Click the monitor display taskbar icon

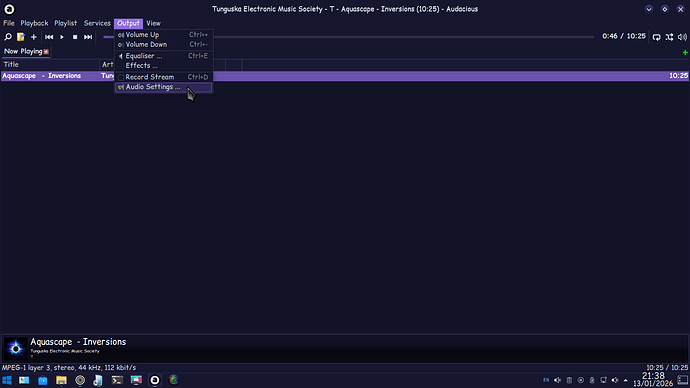[x=136, y=380]
